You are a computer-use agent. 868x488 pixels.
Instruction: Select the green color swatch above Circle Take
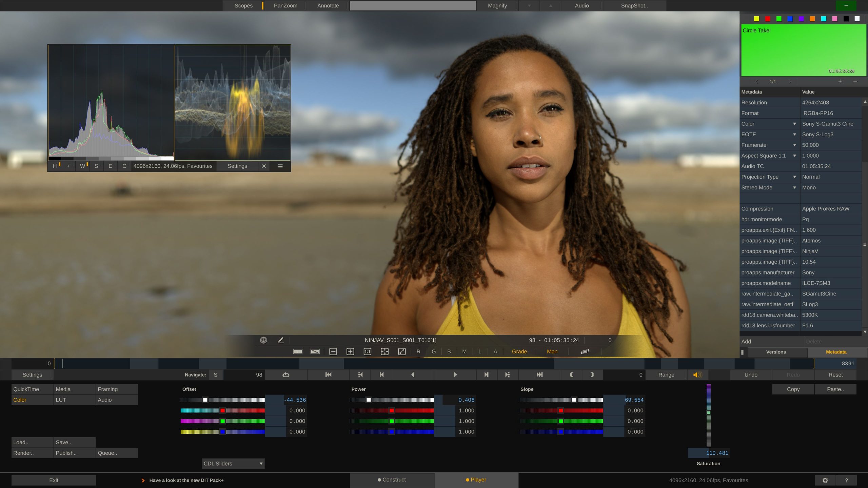tap(778, 19)
